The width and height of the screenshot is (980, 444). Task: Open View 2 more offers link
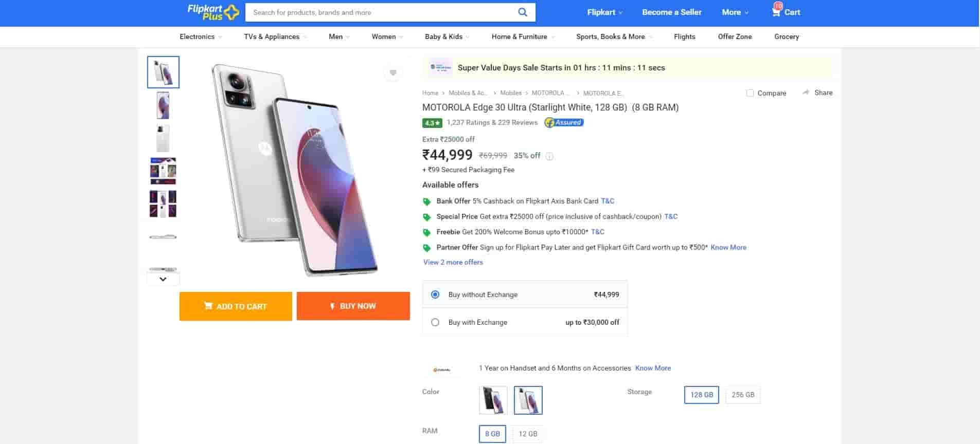(453, 262)
